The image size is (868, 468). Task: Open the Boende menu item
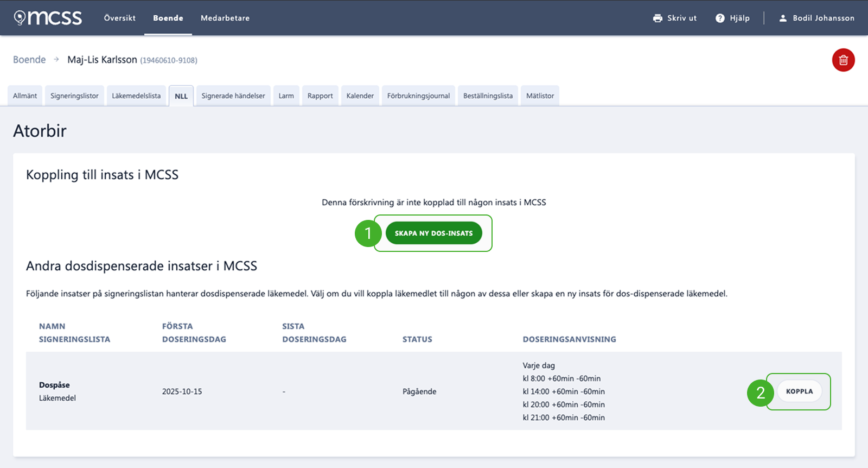click(x=168, y=18)
